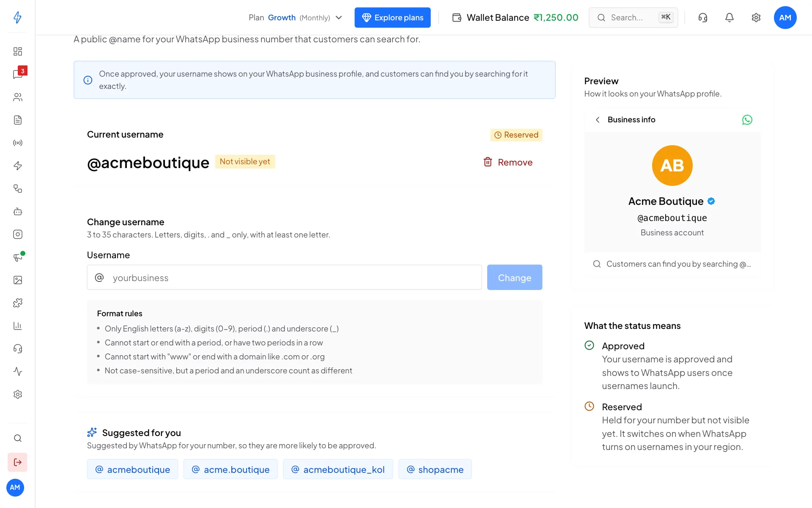Image resolution: width=812 pixels, height=508 pixels.
Task: Open the puzzle integrations icon in sidebar
Action: pos(17,303)
